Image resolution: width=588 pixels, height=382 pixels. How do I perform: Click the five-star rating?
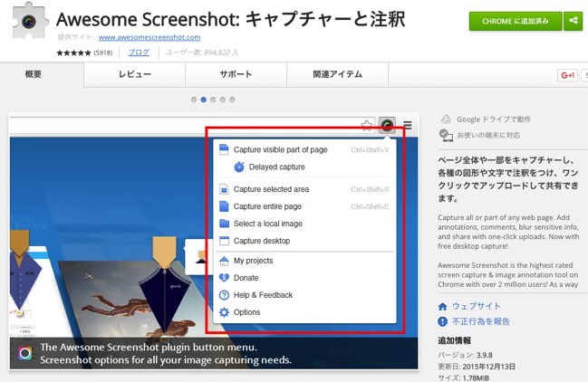click(73, 53)
